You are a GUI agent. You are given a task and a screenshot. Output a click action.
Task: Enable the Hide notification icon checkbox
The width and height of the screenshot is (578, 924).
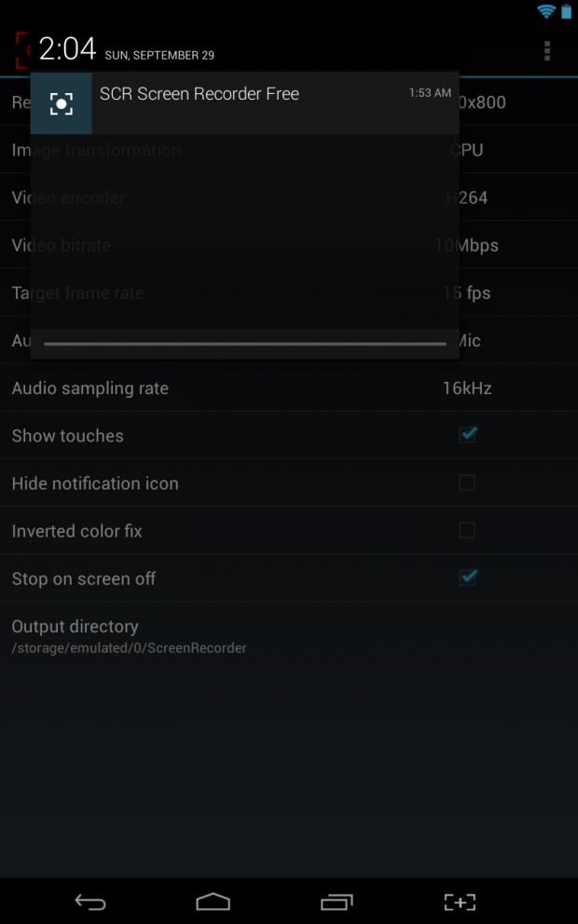(x=467, y=482)
